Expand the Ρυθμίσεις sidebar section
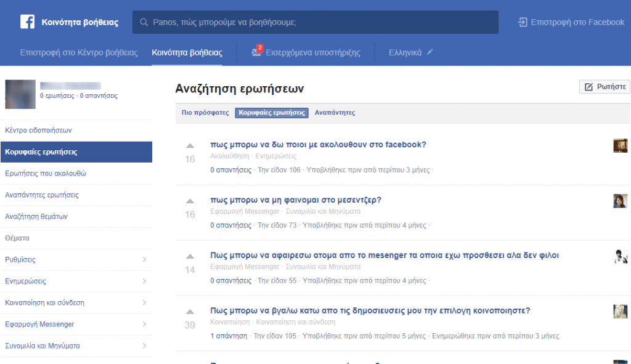This screenshot has height=364, width=631. point(76,259)
